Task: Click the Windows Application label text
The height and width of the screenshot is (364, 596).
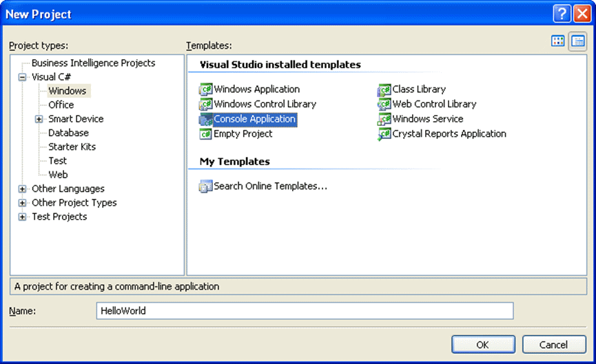Action: pyautogui.click(x=257, y=89)
